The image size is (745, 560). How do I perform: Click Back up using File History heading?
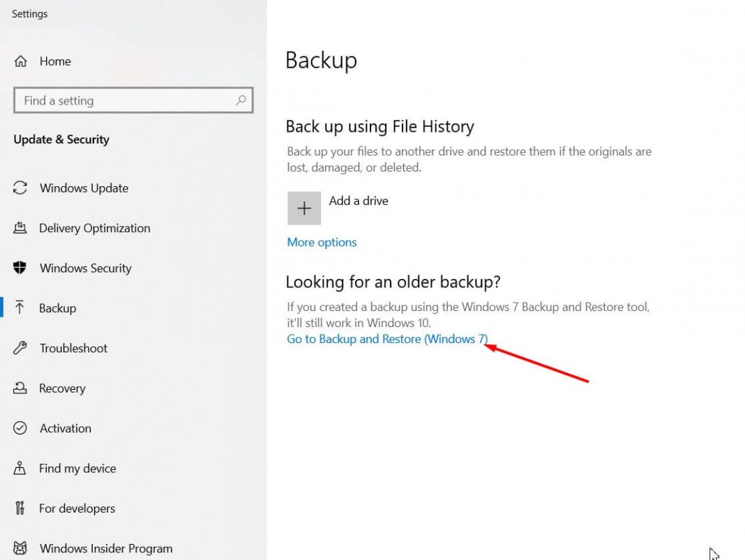(380, 127)
